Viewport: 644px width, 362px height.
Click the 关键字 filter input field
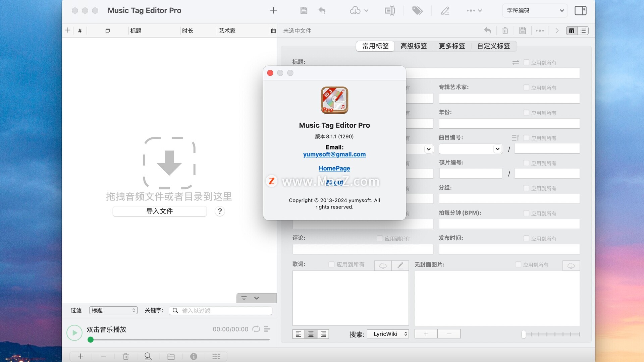[x=221, y=311]
